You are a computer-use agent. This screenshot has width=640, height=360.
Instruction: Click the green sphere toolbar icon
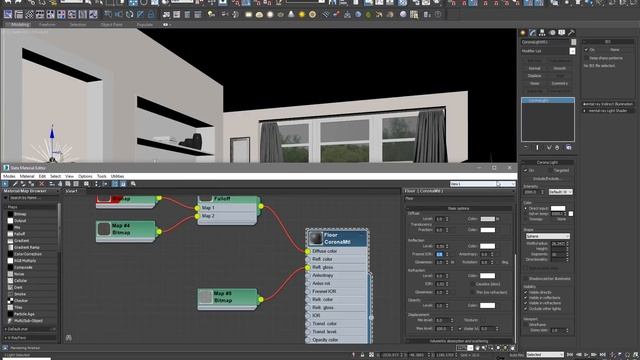[x=368, y=15]
